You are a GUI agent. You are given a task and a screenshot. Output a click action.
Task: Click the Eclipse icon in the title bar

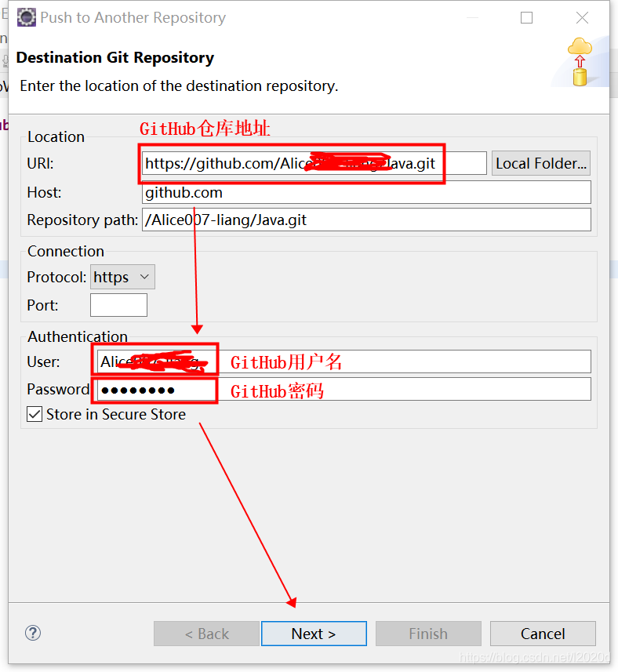[x=26, y=17]
